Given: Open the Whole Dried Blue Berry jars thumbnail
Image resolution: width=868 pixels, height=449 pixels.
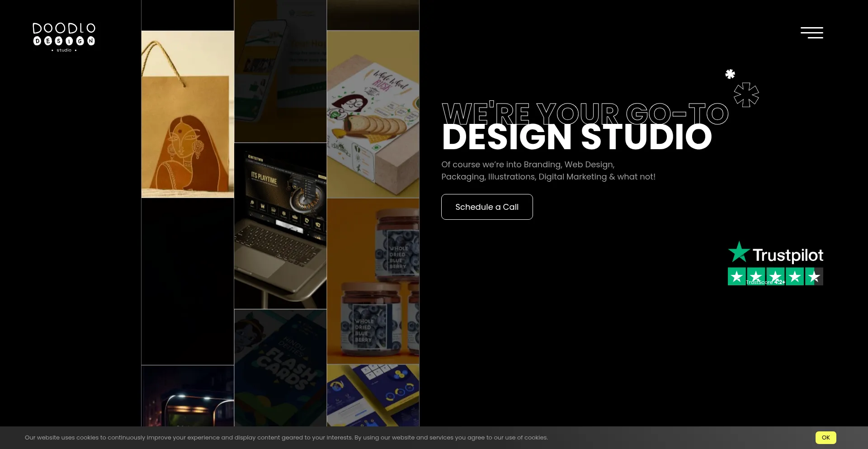Looking at the screenshot, I should click(x=373, y=281).
